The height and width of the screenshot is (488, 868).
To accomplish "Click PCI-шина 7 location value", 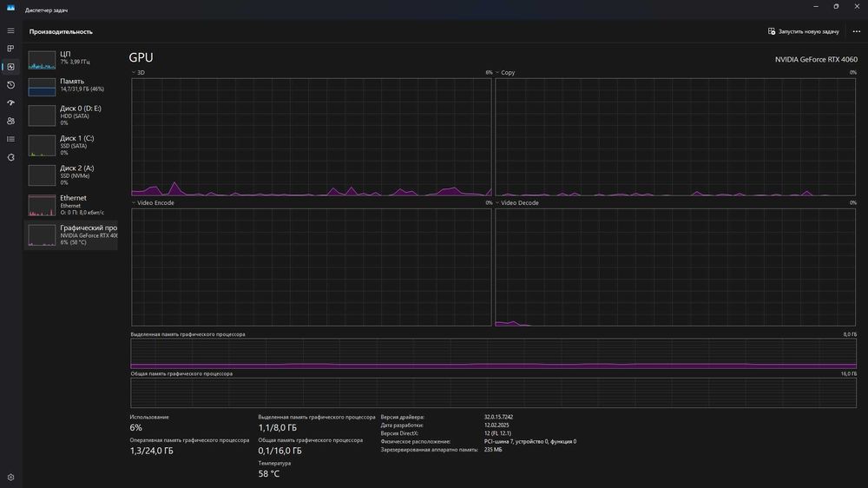I will (530, 441).
